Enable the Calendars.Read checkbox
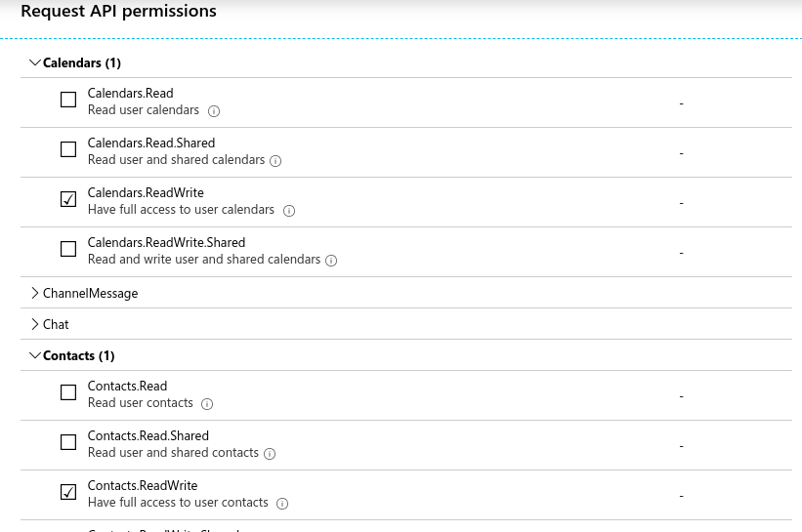 68,100
